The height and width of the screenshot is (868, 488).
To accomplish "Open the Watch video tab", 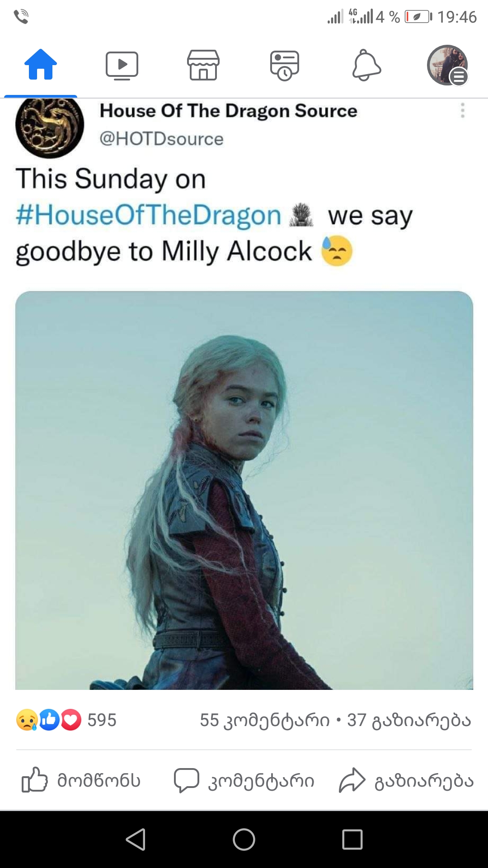I will pyautogui.click(x=122, y=66).
